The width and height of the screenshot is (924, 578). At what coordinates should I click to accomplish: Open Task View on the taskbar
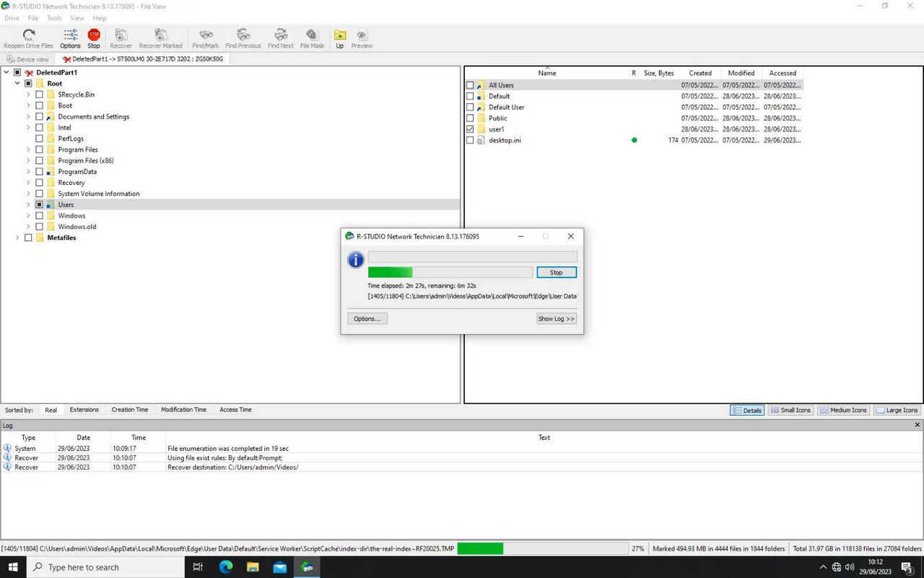[x=198, y=567]
